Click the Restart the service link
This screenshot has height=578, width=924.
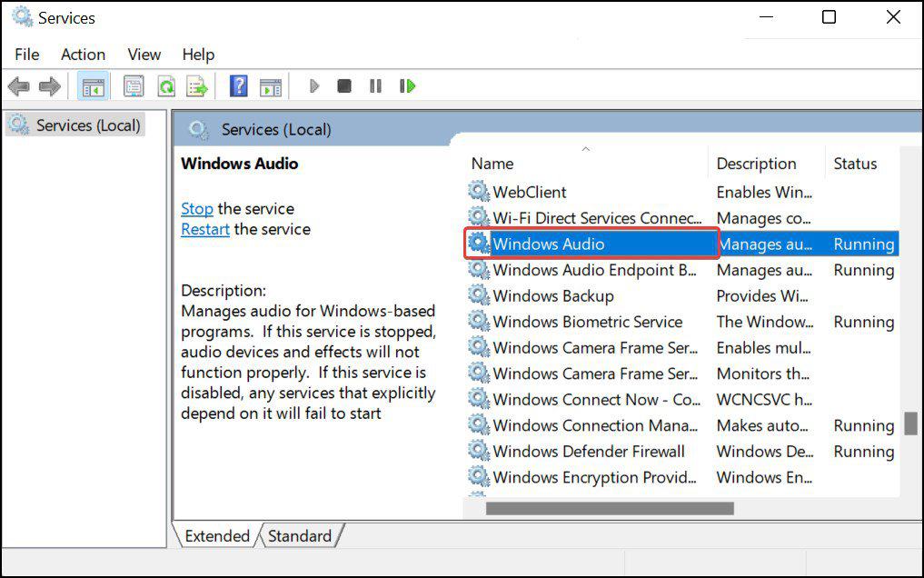click(205, 229)
